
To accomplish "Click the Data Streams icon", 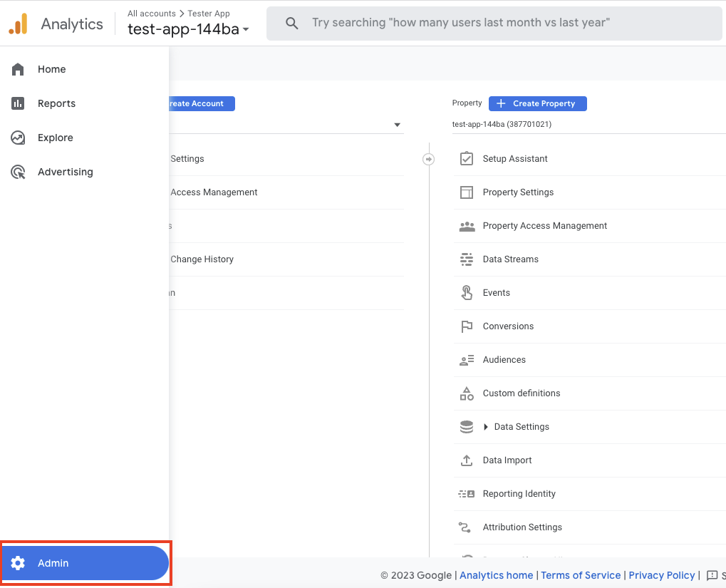I will pos(466,259).
